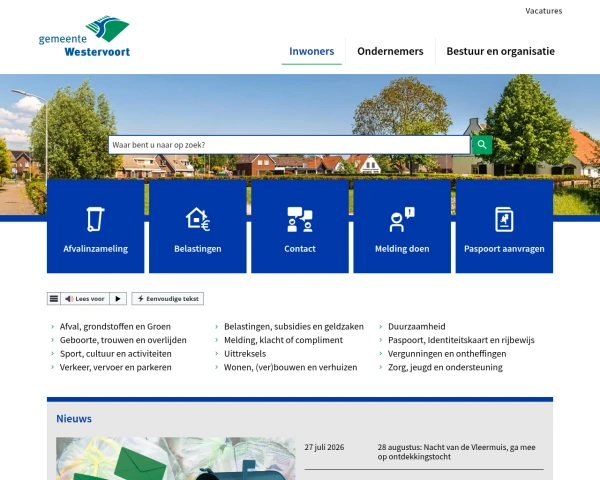Toggle Eenvoudige tekst mode

(x=168, y=299)
